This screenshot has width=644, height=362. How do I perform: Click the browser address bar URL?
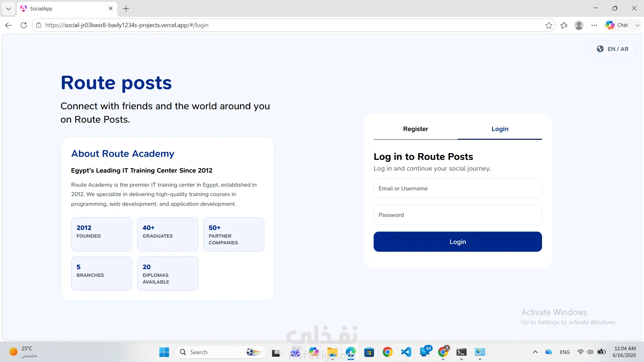pos(127,25)
